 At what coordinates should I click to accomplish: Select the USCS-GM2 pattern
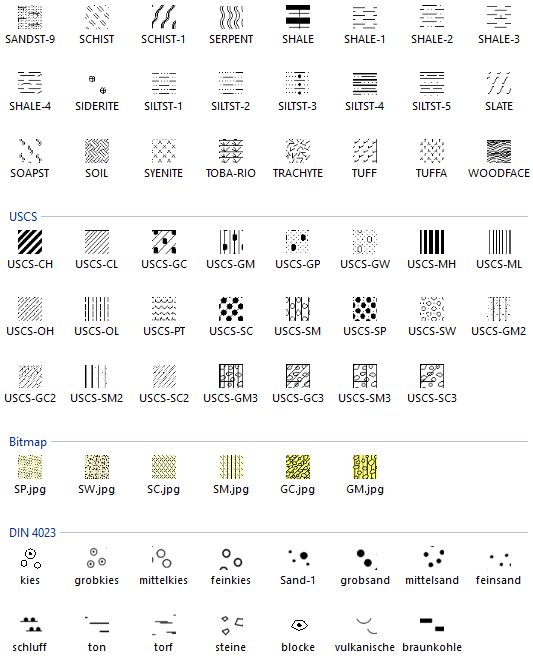pos(499,309)
